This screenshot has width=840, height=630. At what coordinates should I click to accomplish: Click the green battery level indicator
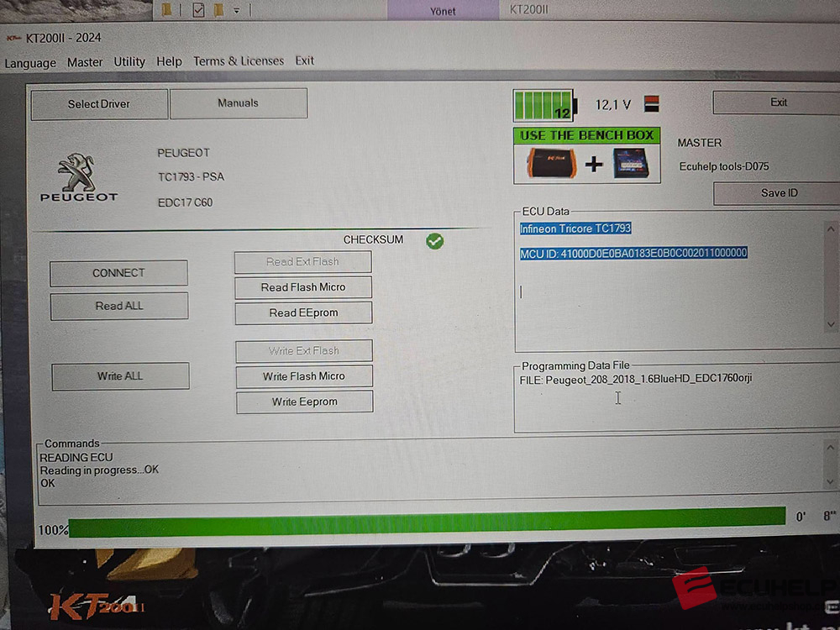click(x=545, y=106)
